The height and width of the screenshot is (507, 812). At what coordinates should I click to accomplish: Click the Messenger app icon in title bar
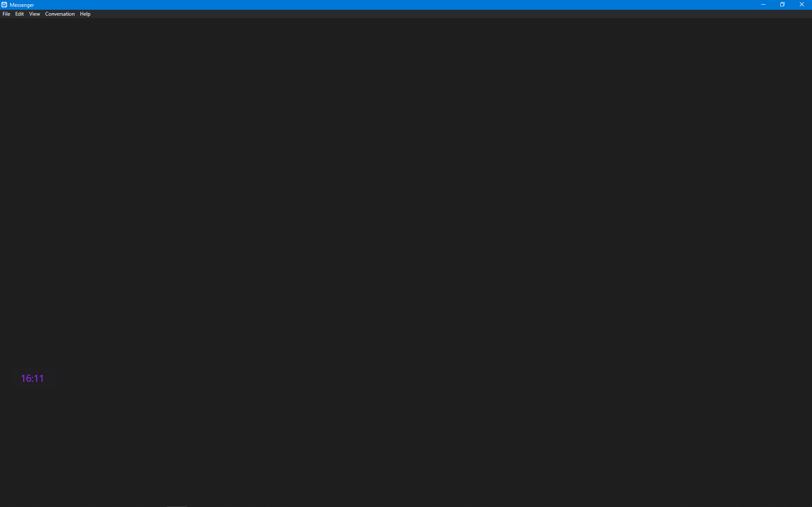click(4, 5)
